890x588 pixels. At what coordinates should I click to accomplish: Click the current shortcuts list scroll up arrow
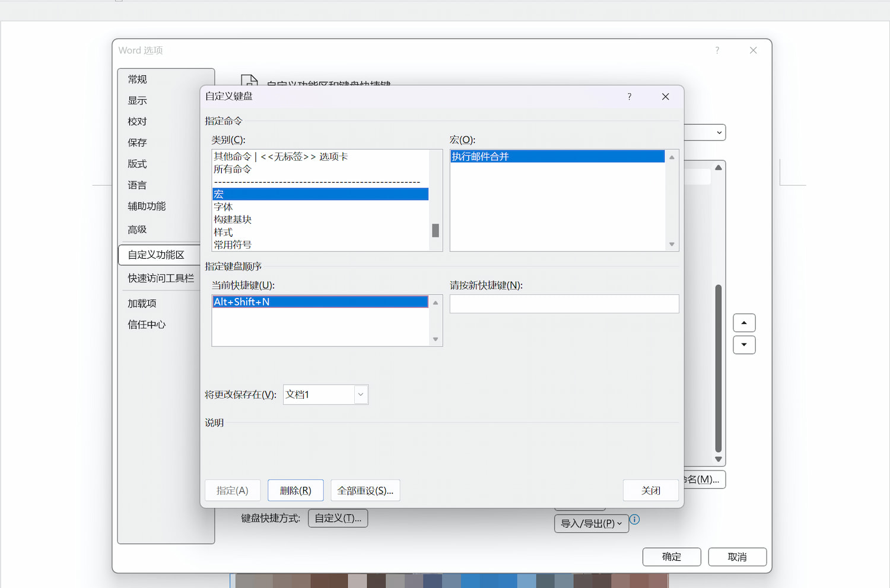(x=436, y=303)
